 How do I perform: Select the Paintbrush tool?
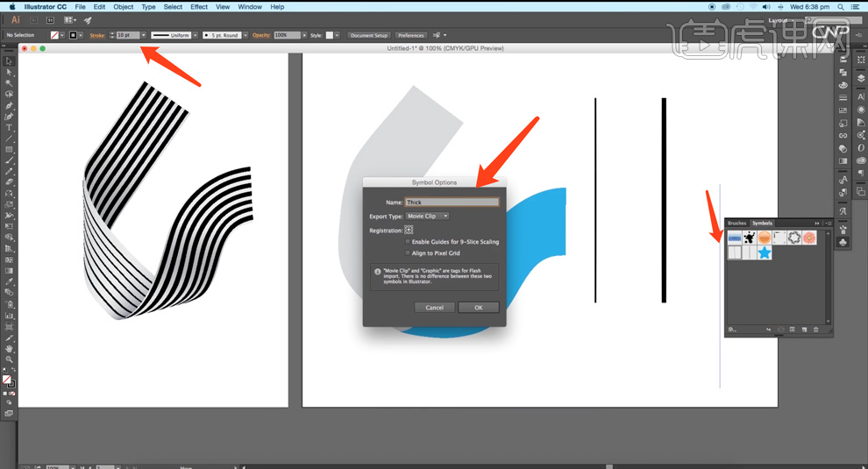(9, 160)
